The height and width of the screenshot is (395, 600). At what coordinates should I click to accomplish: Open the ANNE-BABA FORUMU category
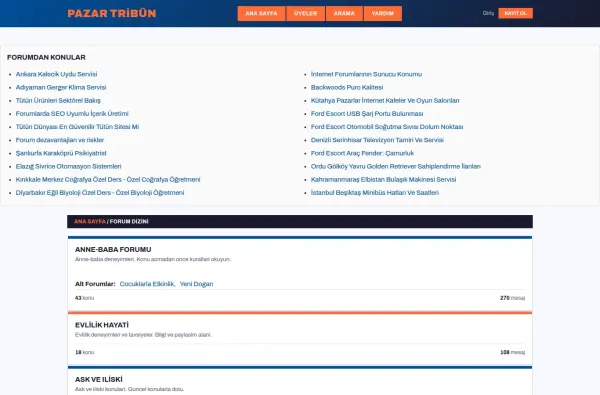[113, 250]
